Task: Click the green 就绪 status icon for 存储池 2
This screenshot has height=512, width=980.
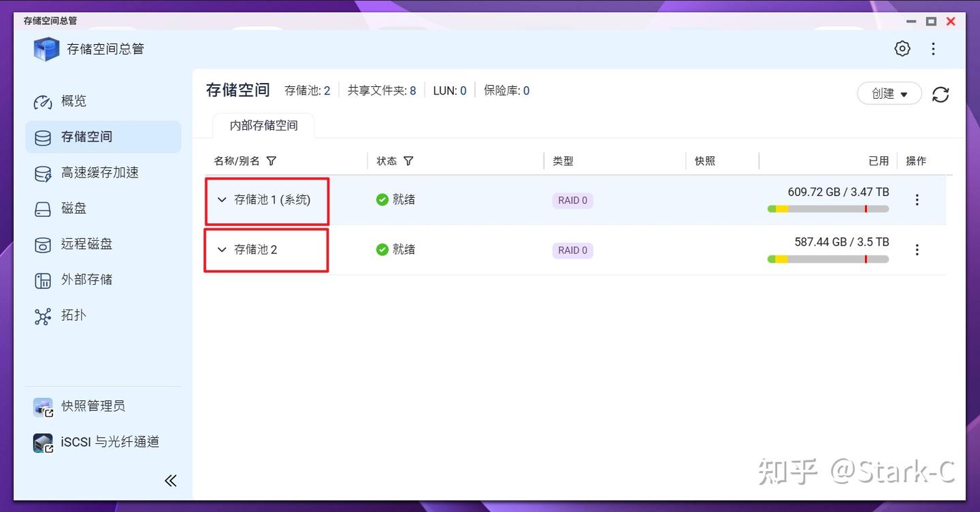Action: click(382, 250)
